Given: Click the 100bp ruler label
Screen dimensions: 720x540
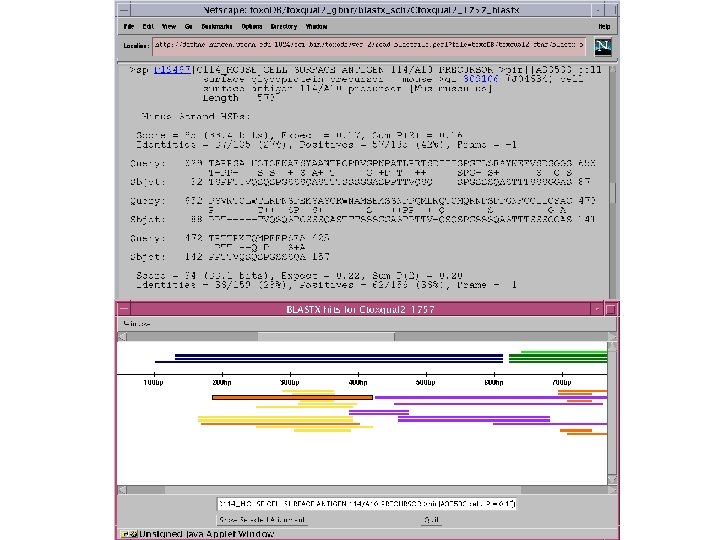Looking at the screenshot, I should coord(153,382).
